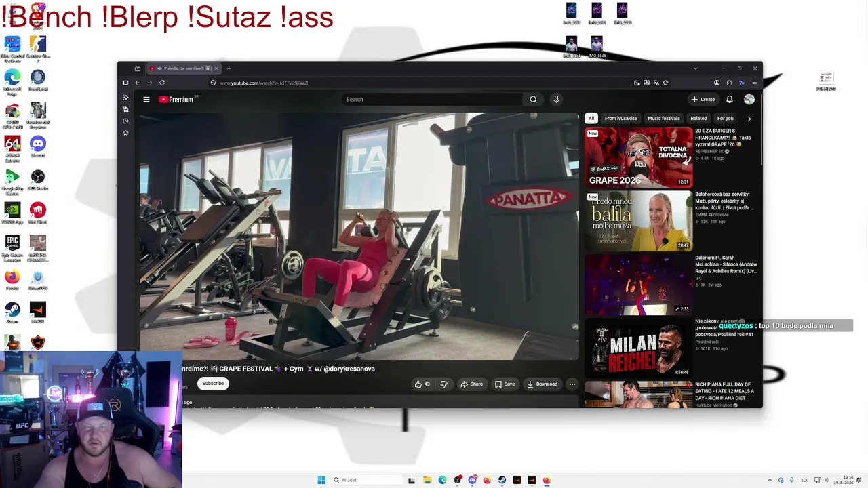Open a new browser tab
868x488 pixels.
point(229,68)
